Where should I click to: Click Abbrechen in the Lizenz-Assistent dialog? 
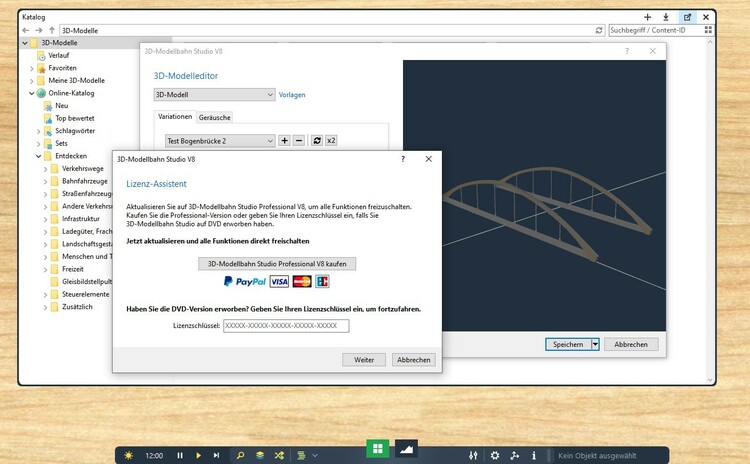(x=414, y=360)
